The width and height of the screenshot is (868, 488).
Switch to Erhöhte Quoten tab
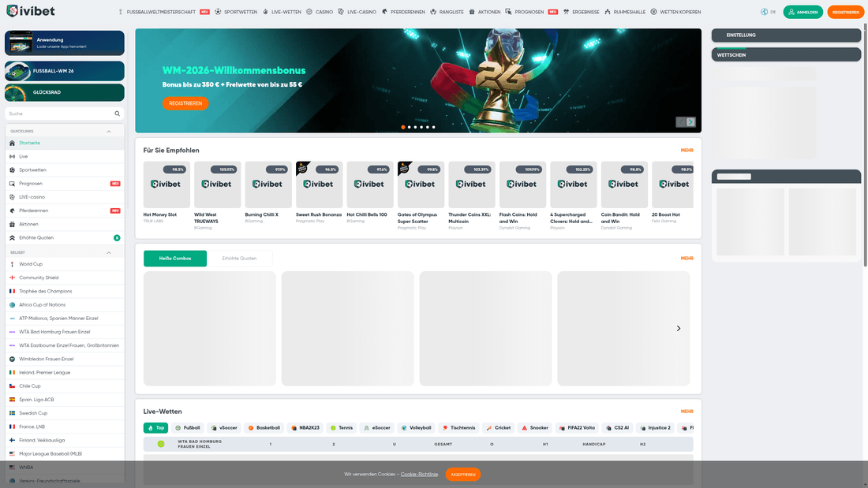click(239, 259)
